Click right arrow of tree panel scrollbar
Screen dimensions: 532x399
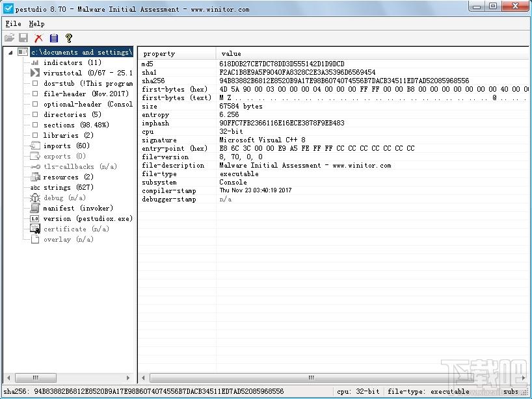pos(128,378)
